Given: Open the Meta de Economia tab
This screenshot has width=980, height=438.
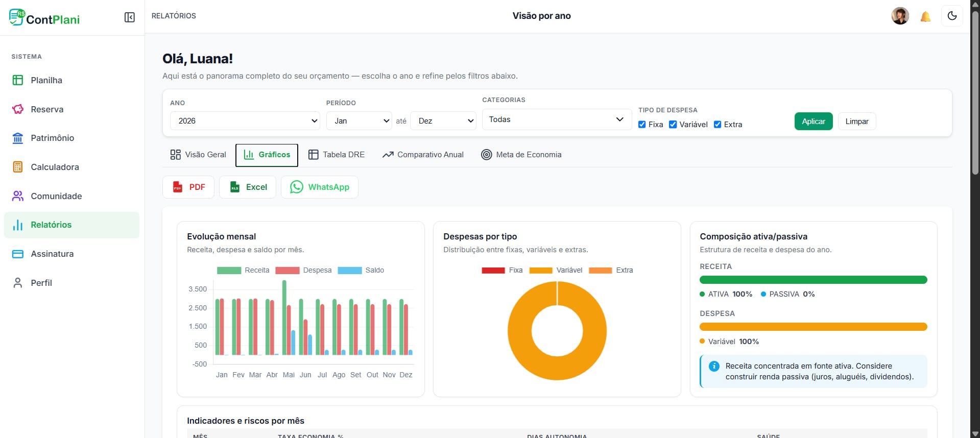Looking at the screenshot, I should [x=521, y=155].
